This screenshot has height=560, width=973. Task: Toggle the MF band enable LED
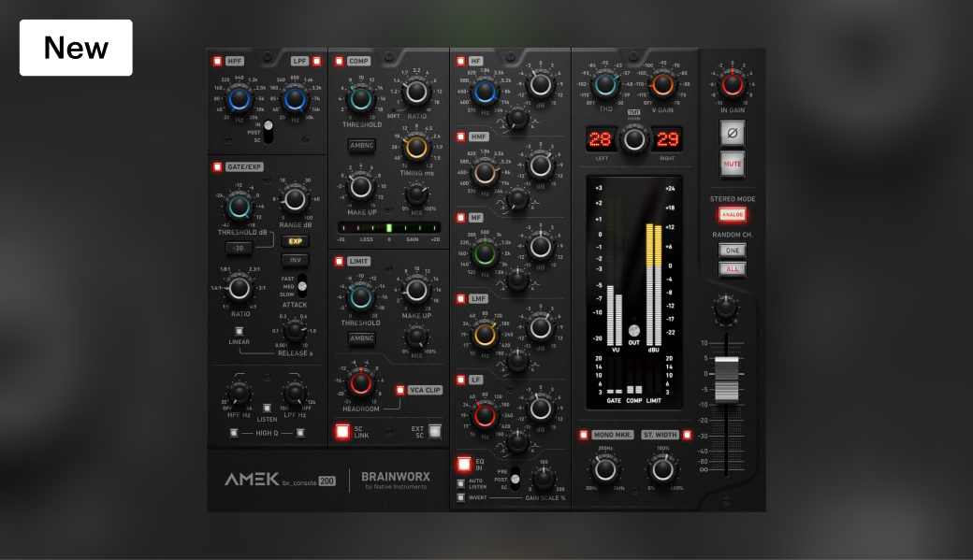click(x=460, y=218)
